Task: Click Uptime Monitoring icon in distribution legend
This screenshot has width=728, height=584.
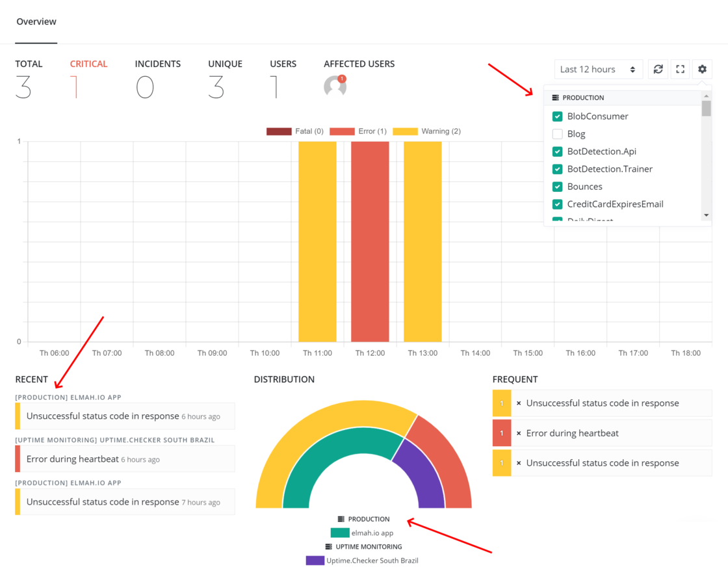Action: (x=329, y=546)
